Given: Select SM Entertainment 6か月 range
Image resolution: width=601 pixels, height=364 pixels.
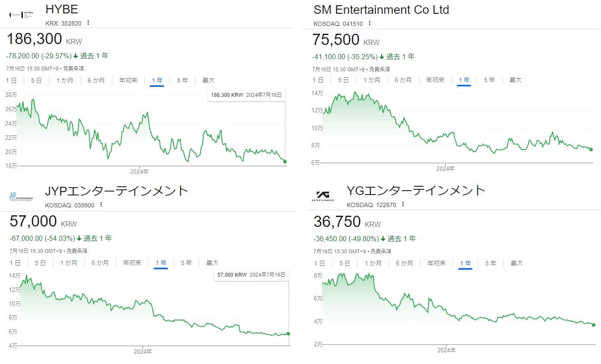Looking at the screenshot, I should [x=403, y=80].
